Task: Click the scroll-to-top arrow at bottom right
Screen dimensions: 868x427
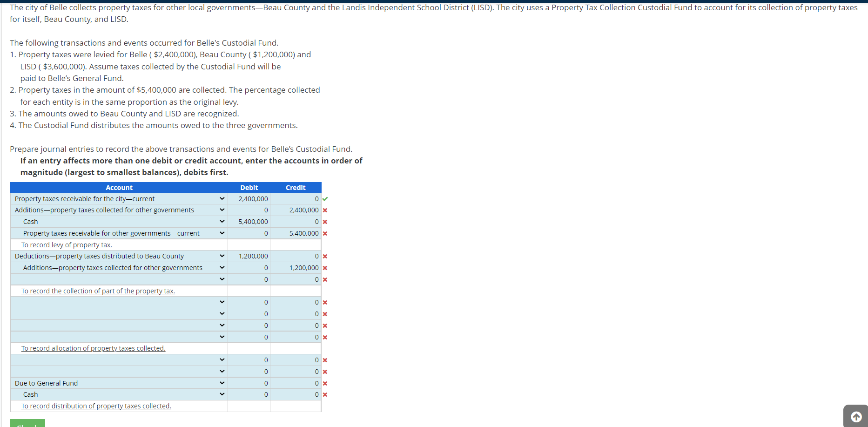Action: [x=855, y=417]
